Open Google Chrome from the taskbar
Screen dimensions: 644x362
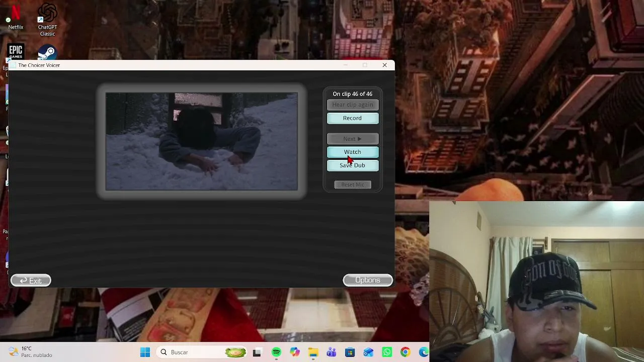coord(405,352)
